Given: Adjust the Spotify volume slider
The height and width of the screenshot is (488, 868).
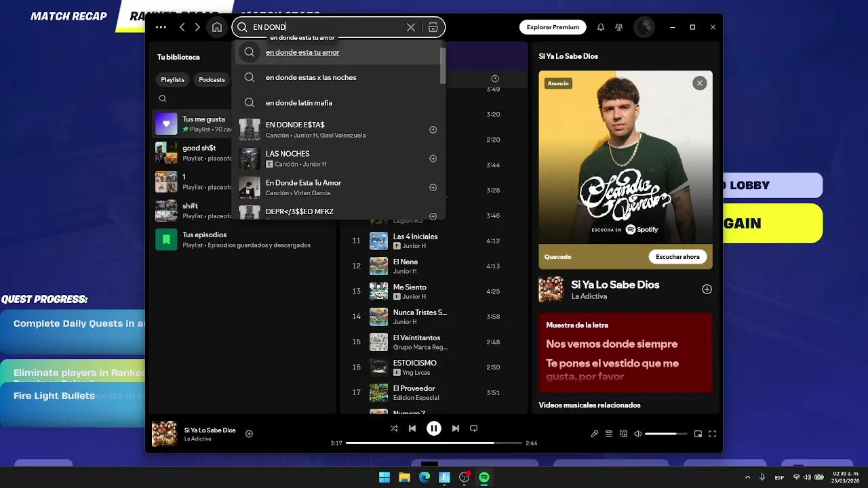Looking at the screenshot, I should pyautogui.click(x=666, y=434).
